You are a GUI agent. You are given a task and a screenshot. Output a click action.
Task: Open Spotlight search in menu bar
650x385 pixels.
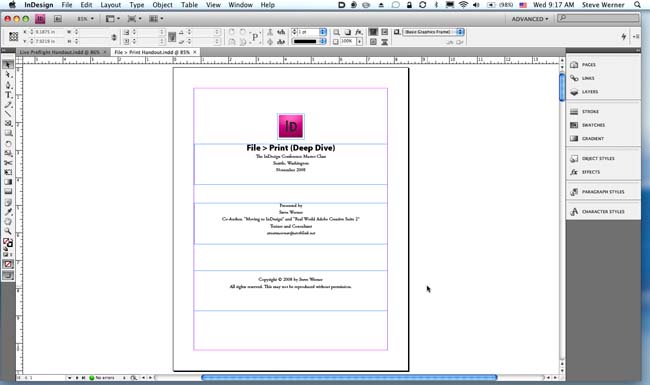pyautogui.click(x=637, y=5)
